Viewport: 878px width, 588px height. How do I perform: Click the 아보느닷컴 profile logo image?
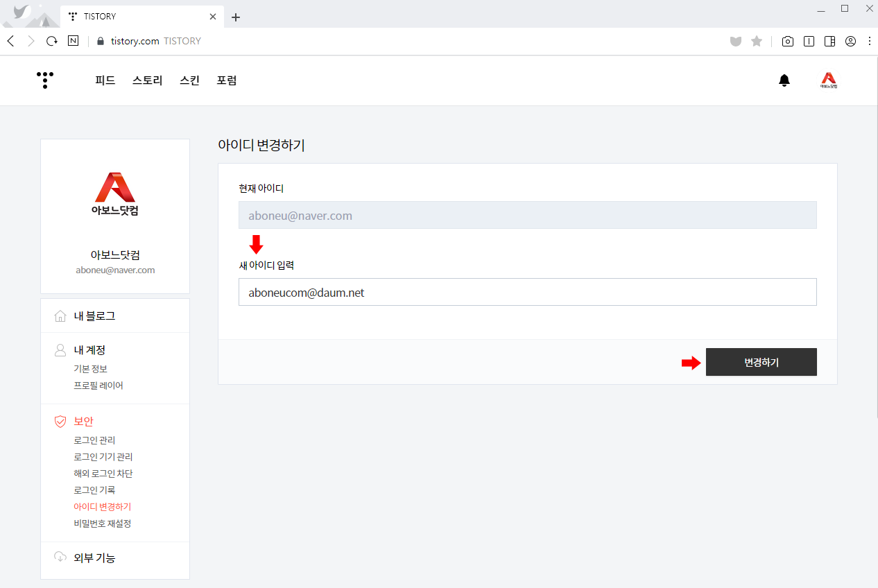point(115,194)
